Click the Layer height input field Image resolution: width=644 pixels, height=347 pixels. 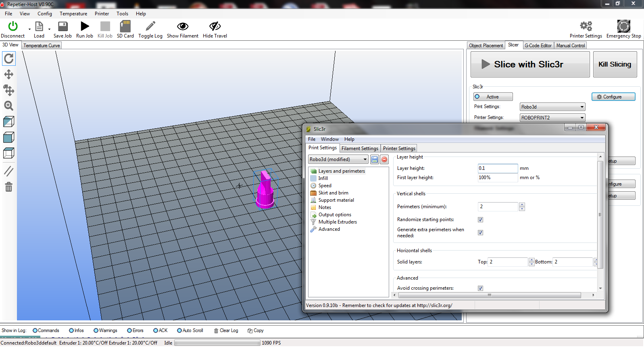coord(497,168)
